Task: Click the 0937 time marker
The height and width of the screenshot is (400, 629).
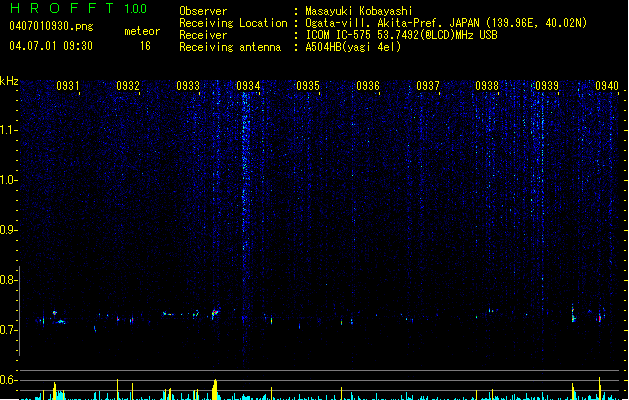Action: tap(428, 86)
